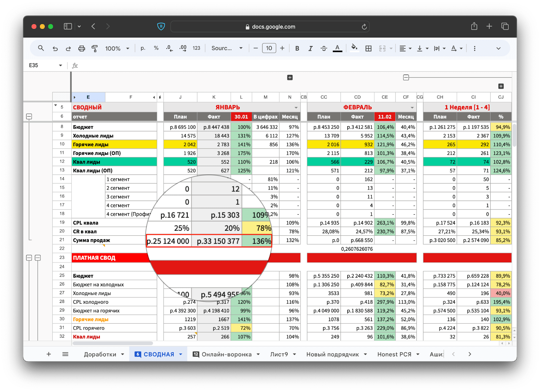
Task: Apply italic formatting
Action: point(310,49)
